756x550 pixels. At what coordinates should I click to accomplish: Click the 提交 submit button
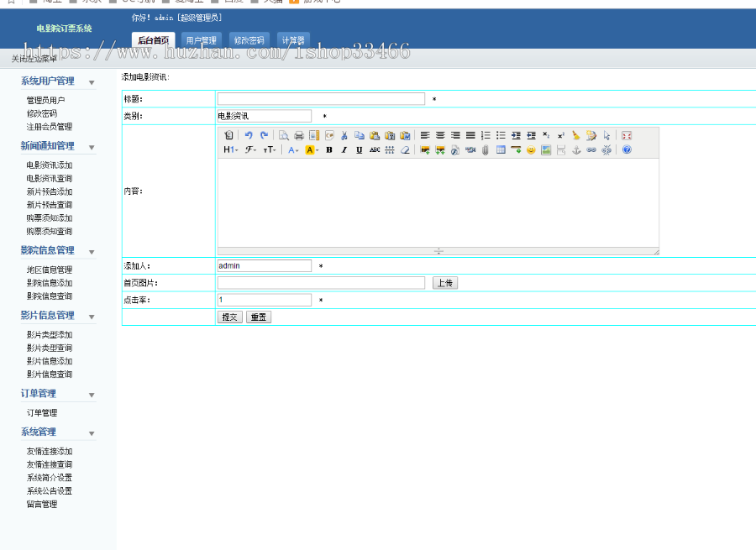click(x=229, y=317)
